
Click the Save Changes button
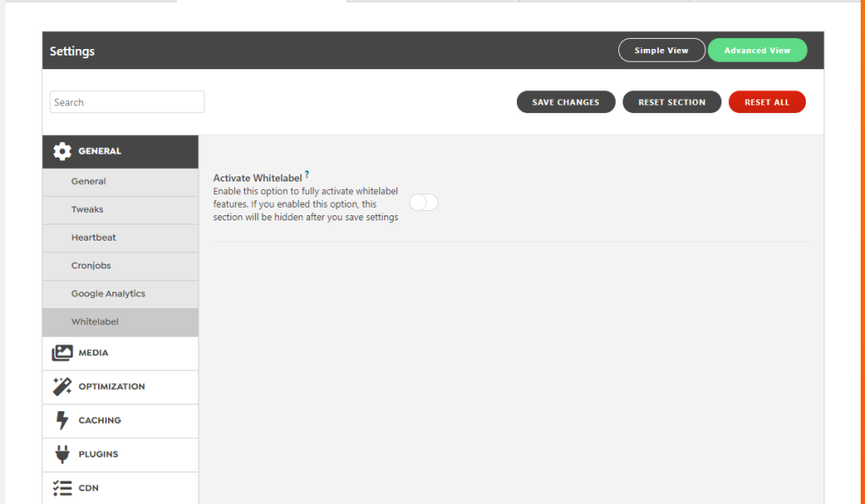coord(566,102)
